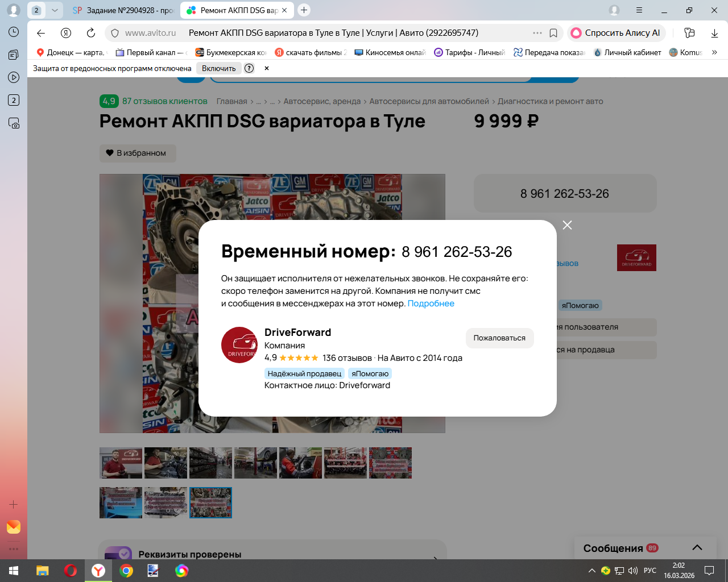Expand the tab group dropdown chevron
The width and height of the screenshot is (728, 582).
tap(55, 10)
